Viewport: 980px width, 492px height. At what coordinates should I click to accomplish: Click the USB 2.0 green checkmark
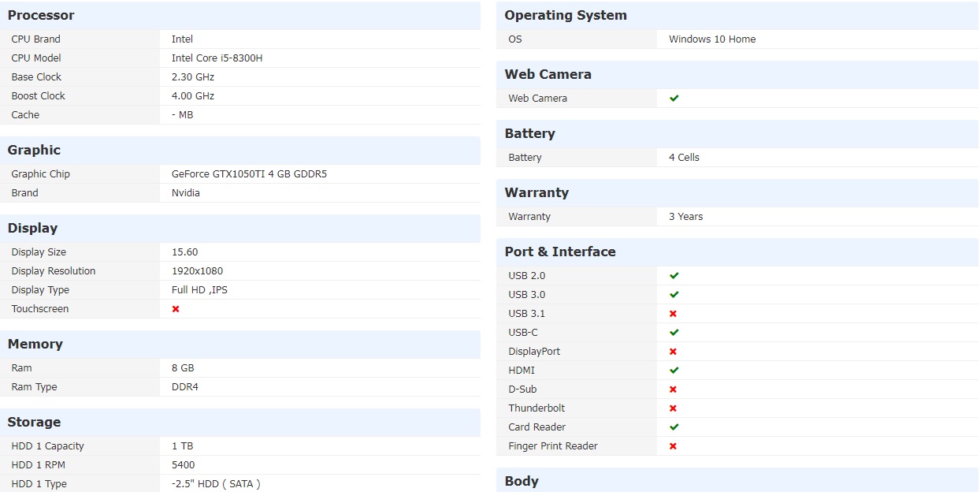point(674,276)
